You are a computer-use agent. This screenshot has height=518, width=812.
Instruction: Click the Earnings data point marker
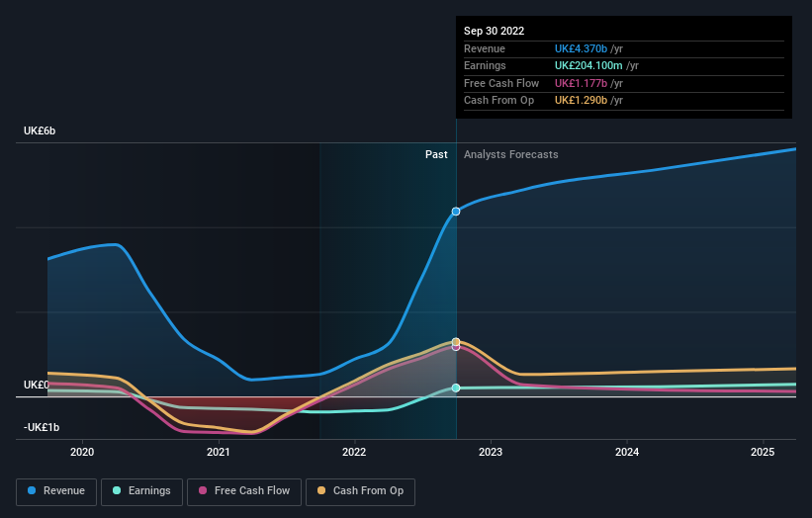[456, 388]
